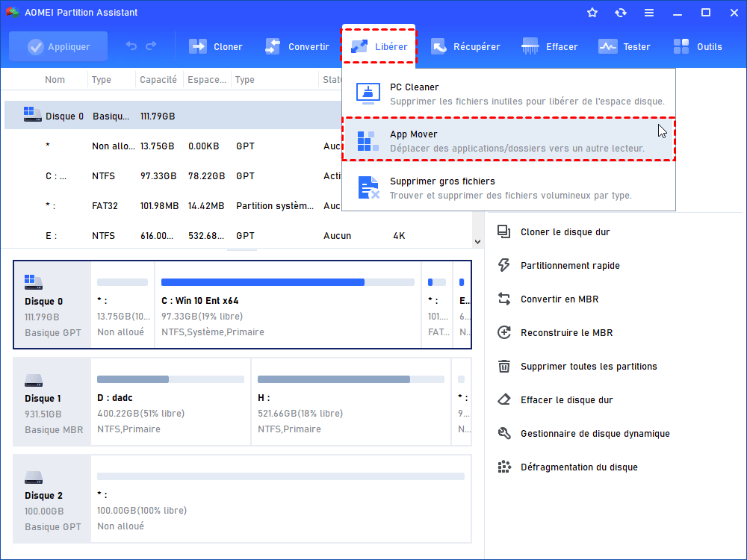The image size is (747, 560).
Task: Select the Disque 2 block in disk map
Action: click(x=52, y=499)
